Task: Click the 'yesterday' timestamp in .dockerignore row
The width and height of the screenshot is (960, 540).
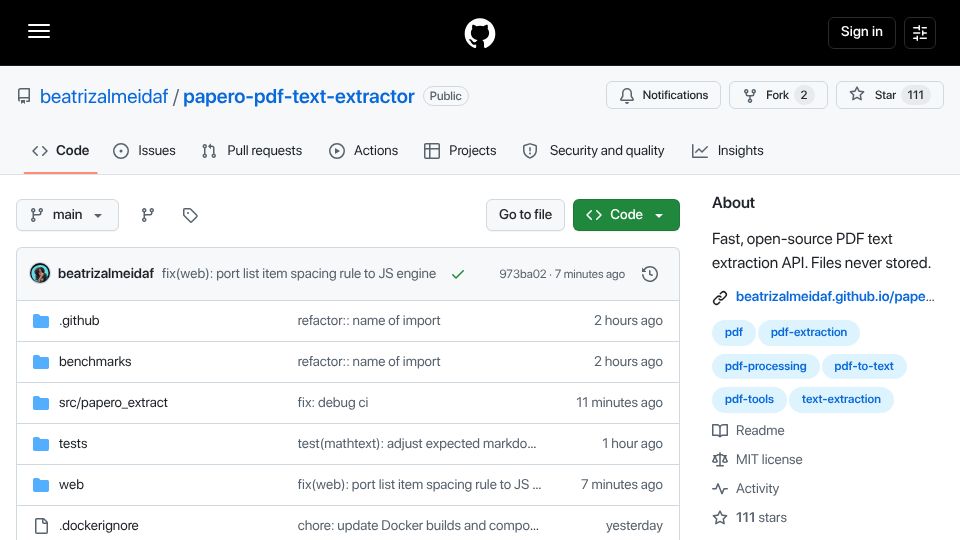Action: tap(634, 525)
